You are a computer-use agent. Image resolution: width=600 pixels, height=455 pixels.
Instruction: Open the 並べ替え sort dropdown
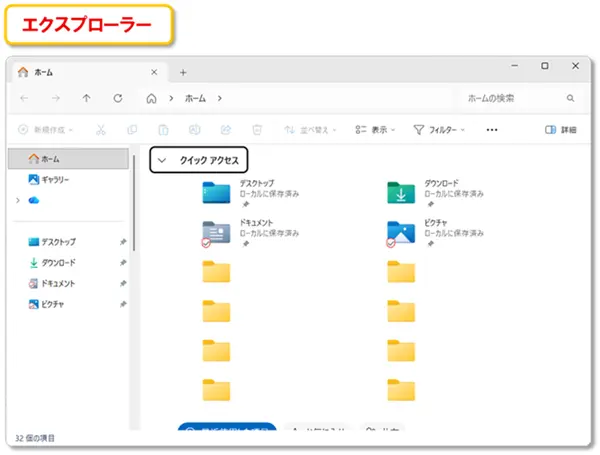(x=310, y=130)
